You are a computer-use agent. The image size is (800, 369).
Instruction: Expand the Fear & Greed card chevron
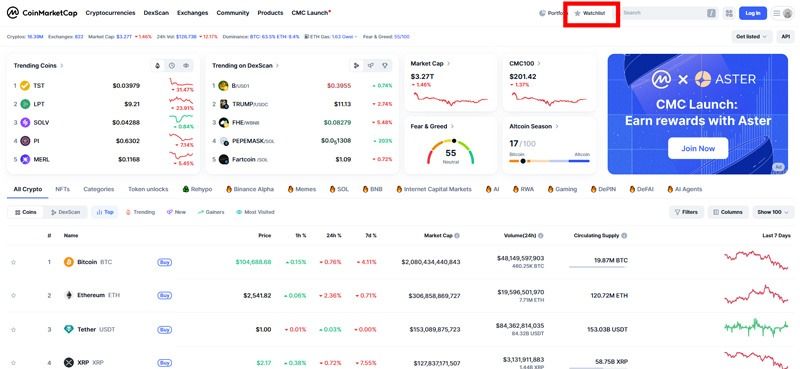click(x=453, y=126)
